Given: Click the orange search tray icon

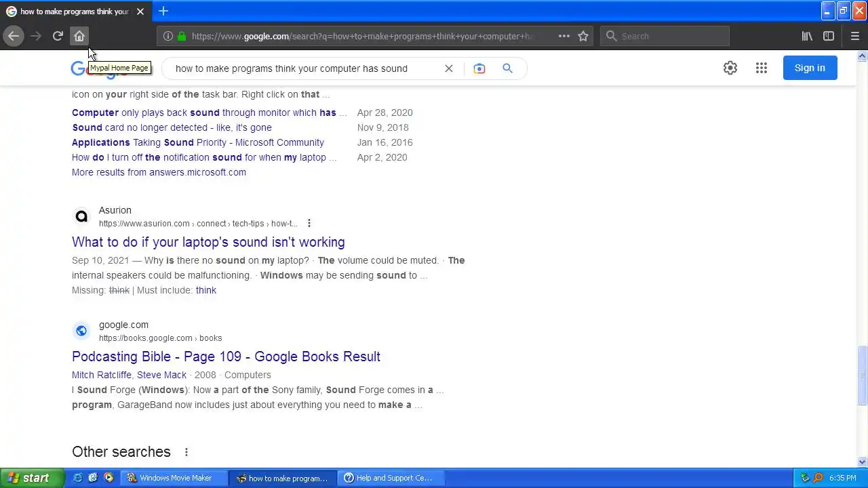Looking at the screenshot, I should (818, 478).
